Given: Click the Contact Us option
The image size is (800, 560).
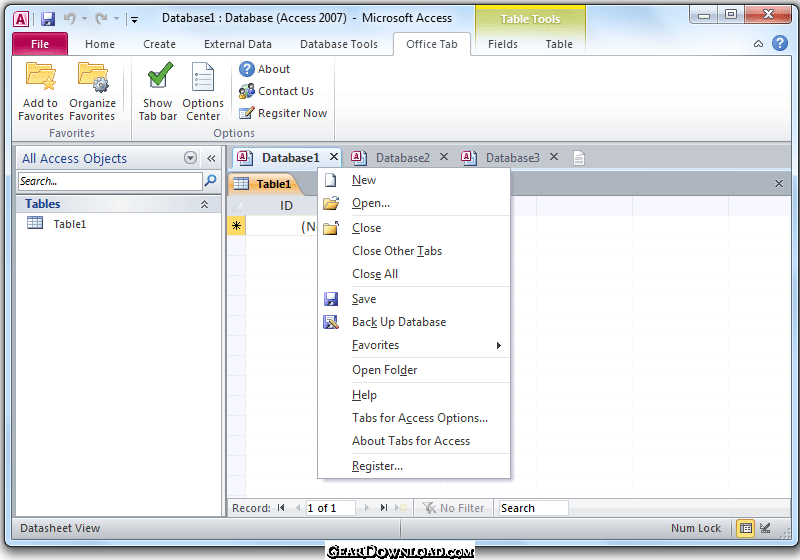Looking at the screenshot, I should point(276,91).
